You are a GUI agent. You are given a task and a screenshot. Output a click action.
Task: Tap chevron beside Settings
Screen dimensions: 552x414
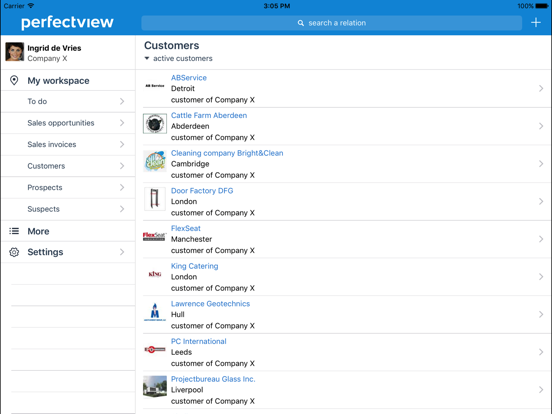(x=122, y=252)
